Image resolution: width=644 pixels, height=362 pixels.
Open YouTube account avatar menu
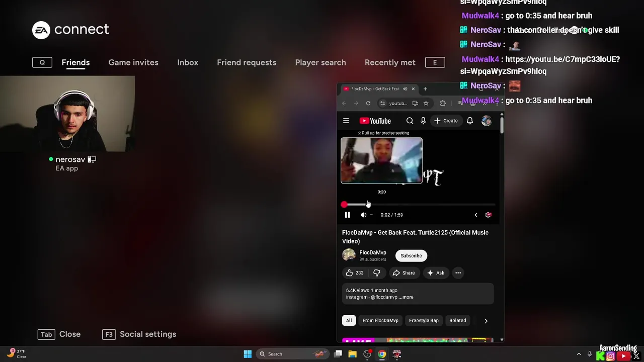coord(487,121)
